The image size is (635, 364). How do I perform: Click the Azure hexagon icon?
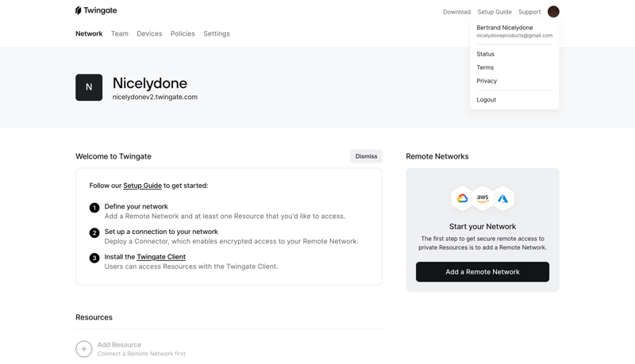point(503,198)
